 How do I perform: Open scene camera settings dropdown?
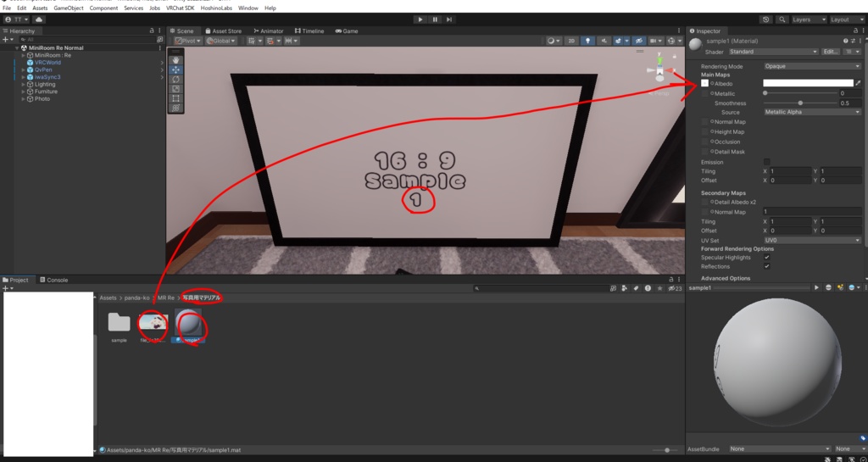(x=656, y=41)
